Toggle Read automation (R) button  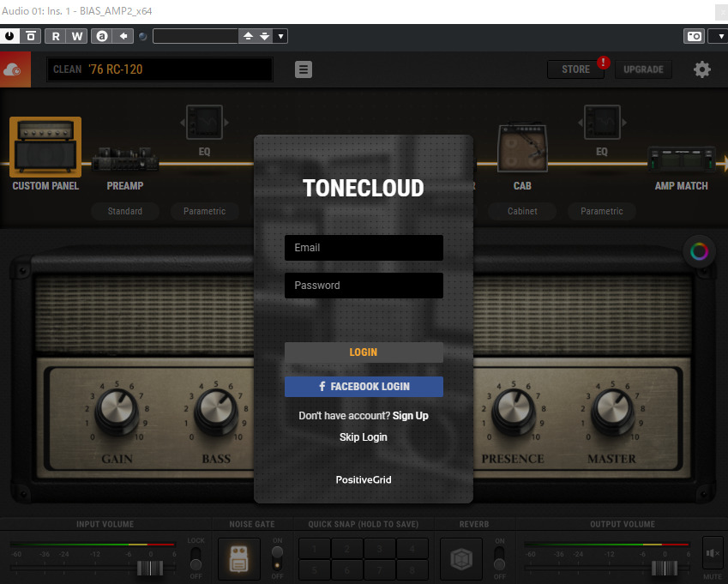tap(56, 36)
